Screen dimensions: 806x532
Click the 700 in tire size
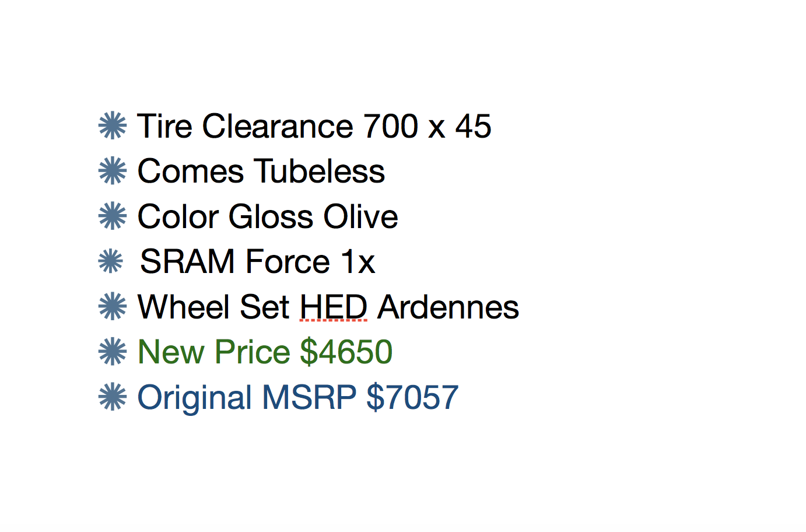[391, 127]
